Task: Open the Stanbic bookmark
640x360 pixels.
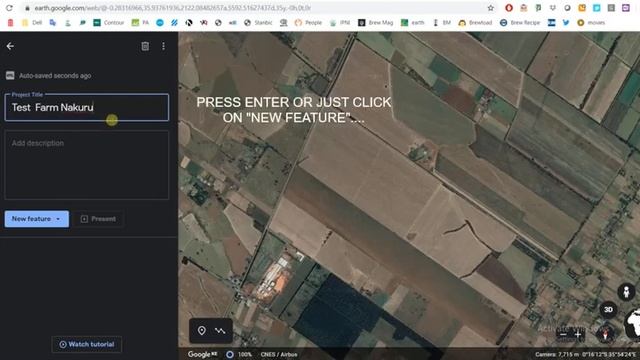Action: [258, 23]
